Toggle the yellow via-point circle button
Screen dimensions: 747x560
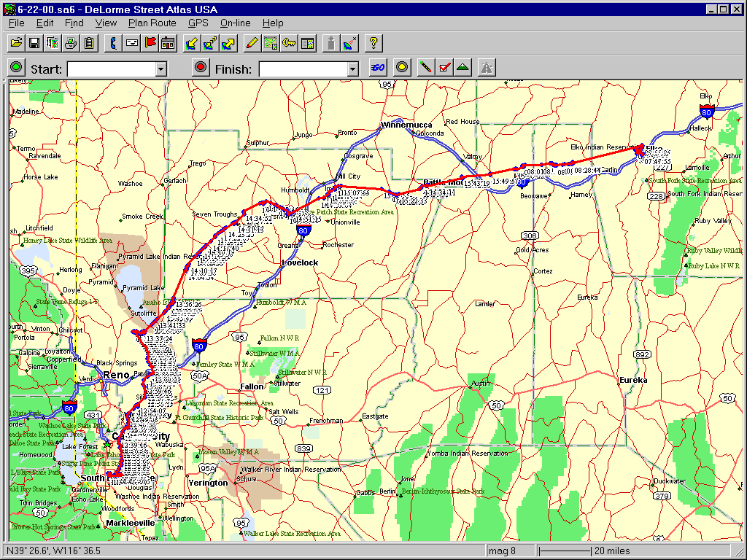point(401,68)
